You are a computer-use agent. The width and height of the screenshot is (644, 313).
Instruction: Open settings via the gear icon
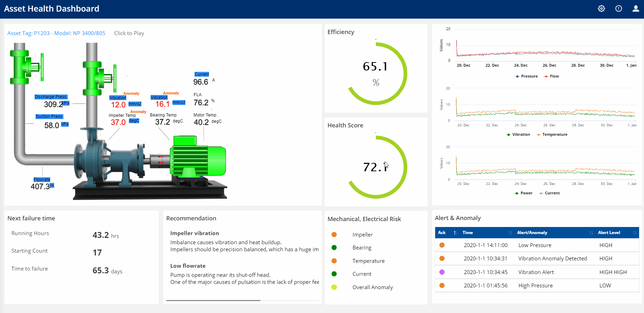pyautogui.click(x=601, y=9)
